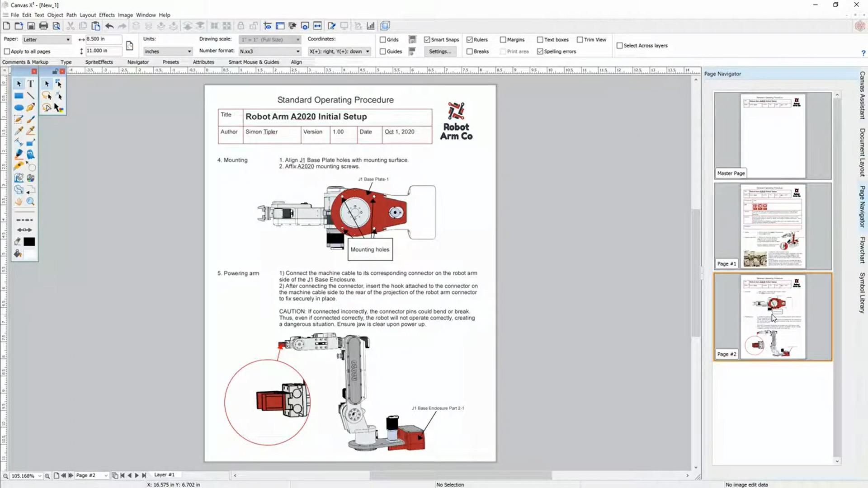This screenshot has height=488, width=868.
Task: Click the chart icon in main toolbar
Action: pyautogui.click(x=371, y=26)
